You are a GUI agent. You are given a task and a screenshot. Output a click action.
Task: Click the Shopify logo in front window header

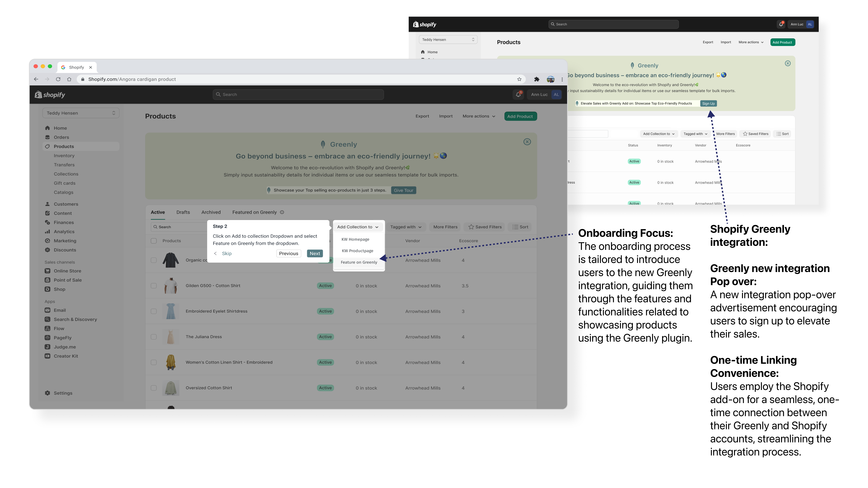(x=50, y=95)
